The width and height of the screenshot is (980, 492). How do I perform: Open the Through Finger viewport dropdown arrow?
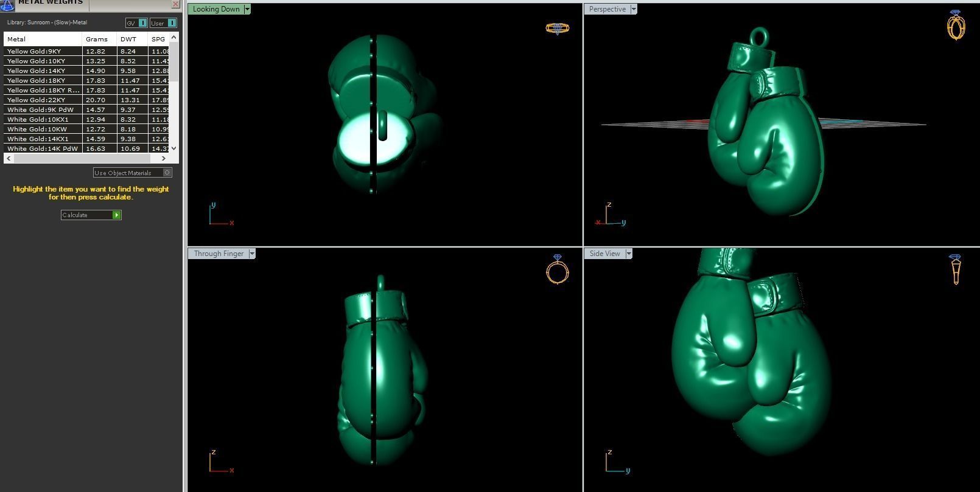click(x=252, y=254)
